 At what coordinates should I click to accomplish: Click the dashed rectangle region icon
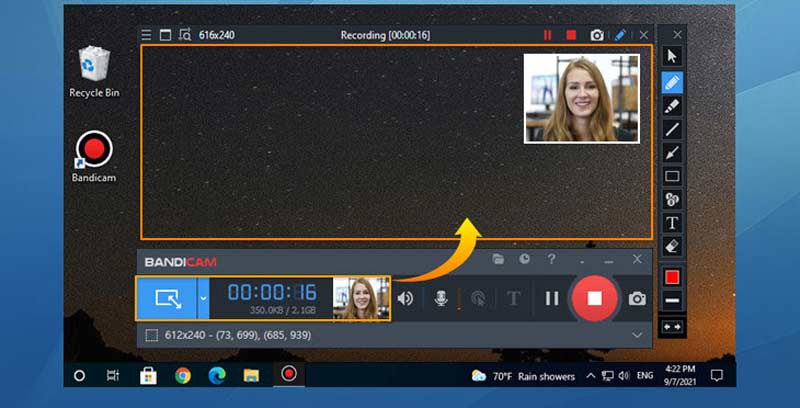(x=152, y=335)
